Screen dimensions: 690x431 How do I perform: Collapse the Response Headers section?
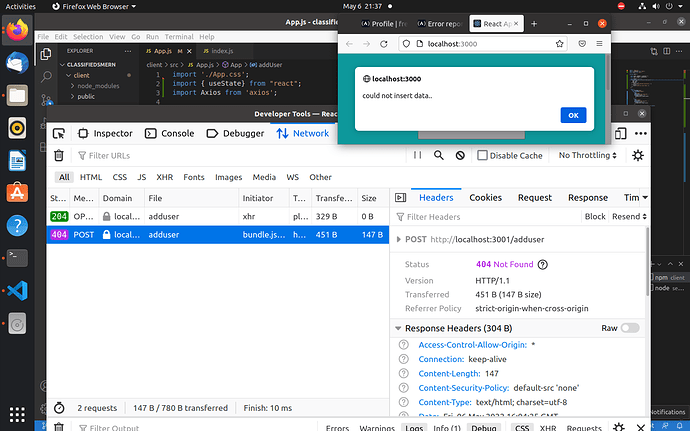pyautogui.click(x=398, y=328)
